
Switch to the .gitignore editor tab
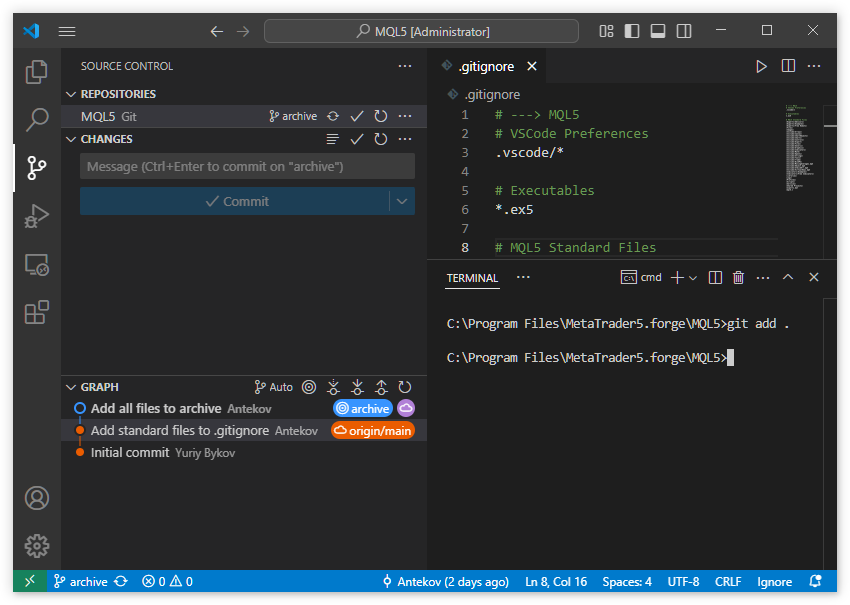(486, 66)
